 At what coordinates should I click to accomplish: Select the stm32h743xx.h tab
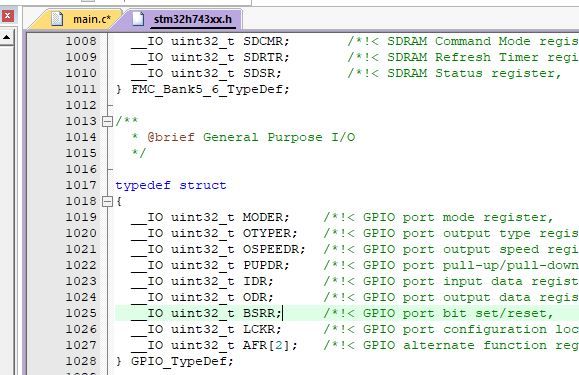(x=185, y=19)
